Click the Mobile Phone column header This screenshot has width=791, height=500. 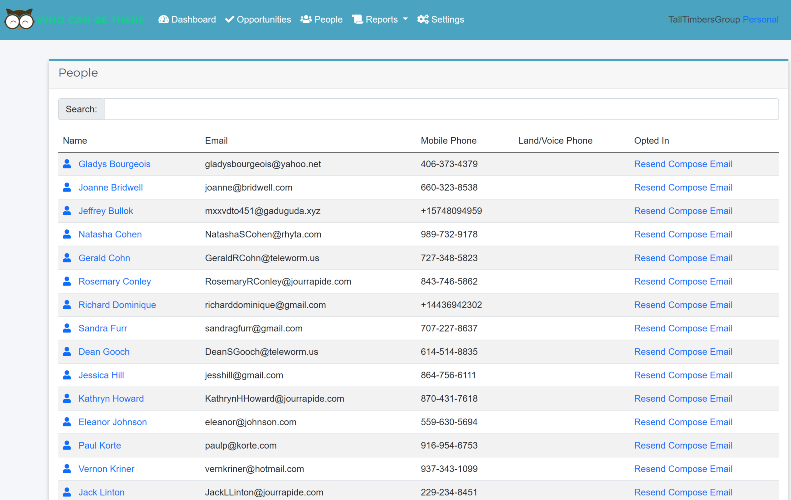(x=448, y=141)
